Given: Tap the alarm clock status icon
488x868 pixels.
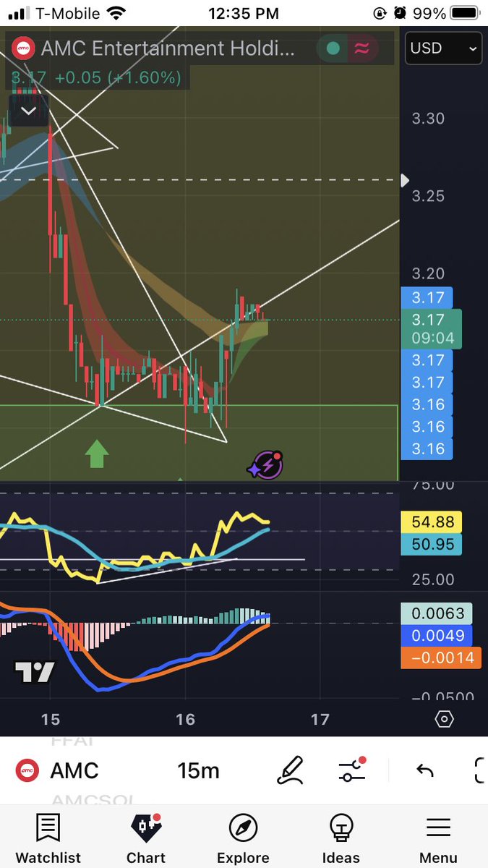Looking at the screenshot, I should [x=400, y=13].
